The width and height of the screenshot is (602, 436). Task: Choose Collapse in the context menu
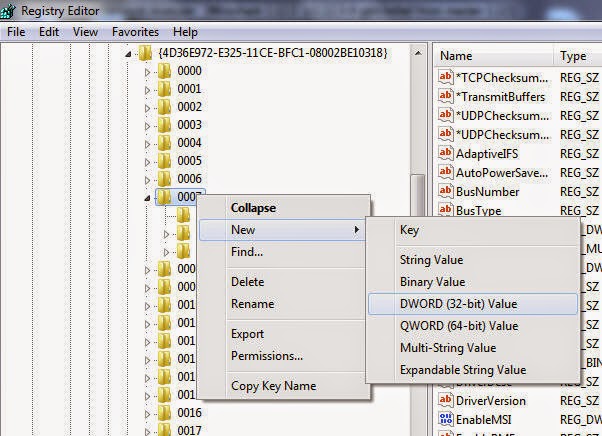253,208
